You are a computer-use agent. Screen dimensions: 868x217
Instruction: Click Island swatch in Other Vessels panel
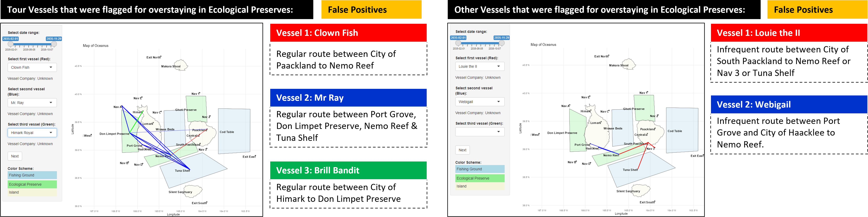pyautogui.click(x=479, y=186)
